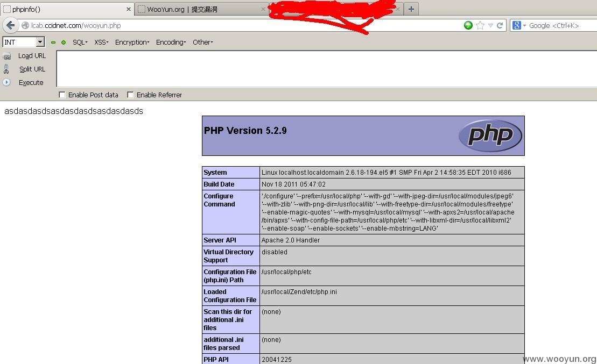Screen dimensions: 597x364
Task: Open a new tab with the plus button
Action: 411,9
